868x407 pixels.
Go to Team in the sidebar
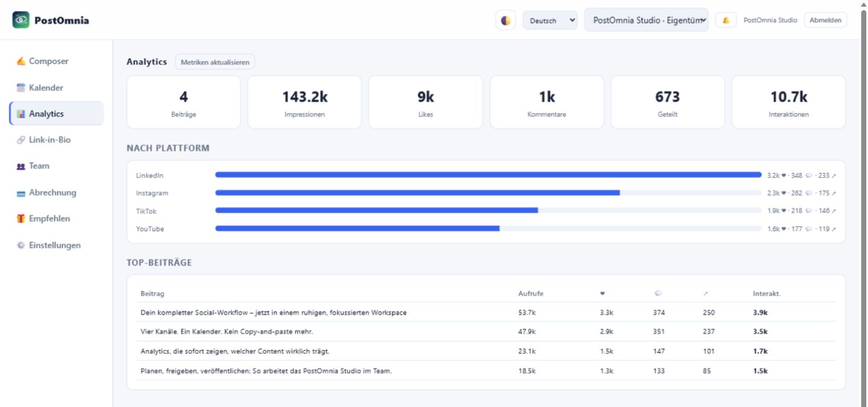pos(56,166)
